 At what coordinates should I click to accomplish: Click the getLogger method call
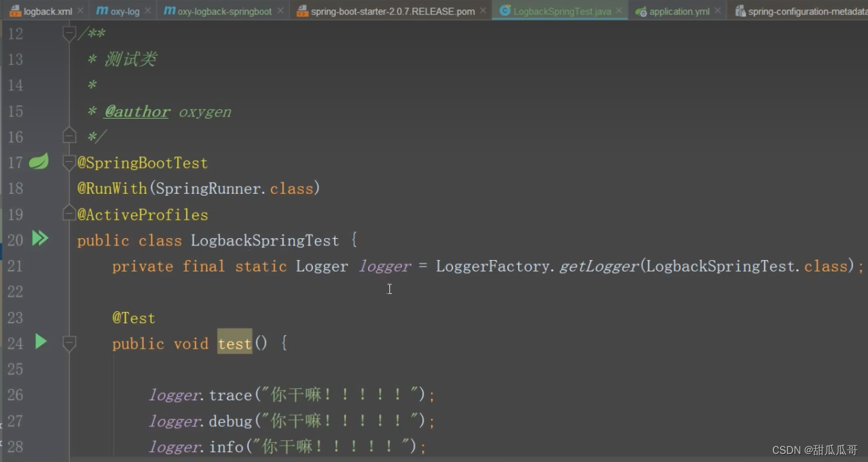pyautogui.click(x=598, y=266)
